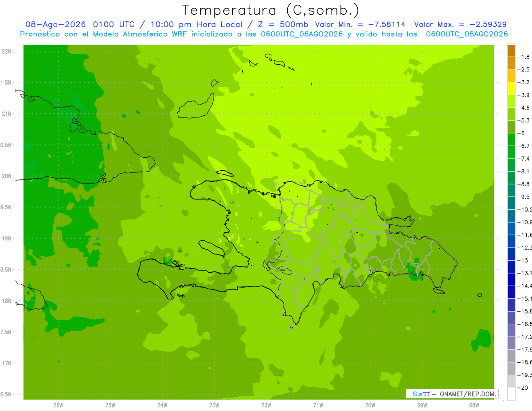Screen dimensions: 532x411
Task: Select the date text '08-Ago-2026'
Action: [56, 25]
